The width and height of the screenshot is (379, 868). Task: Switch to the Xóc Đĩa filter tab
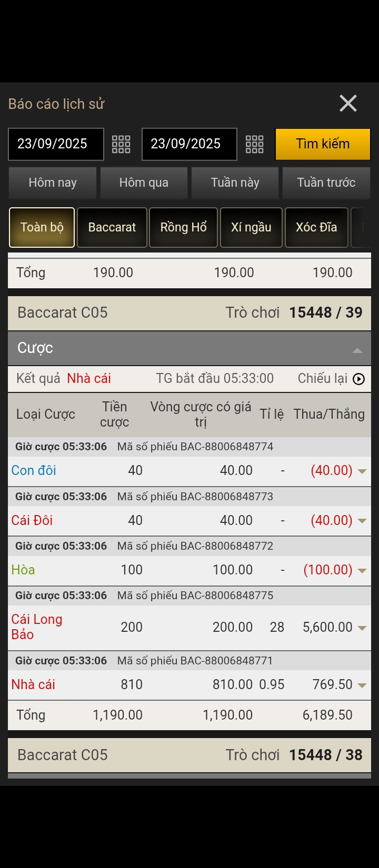point(316,227)
